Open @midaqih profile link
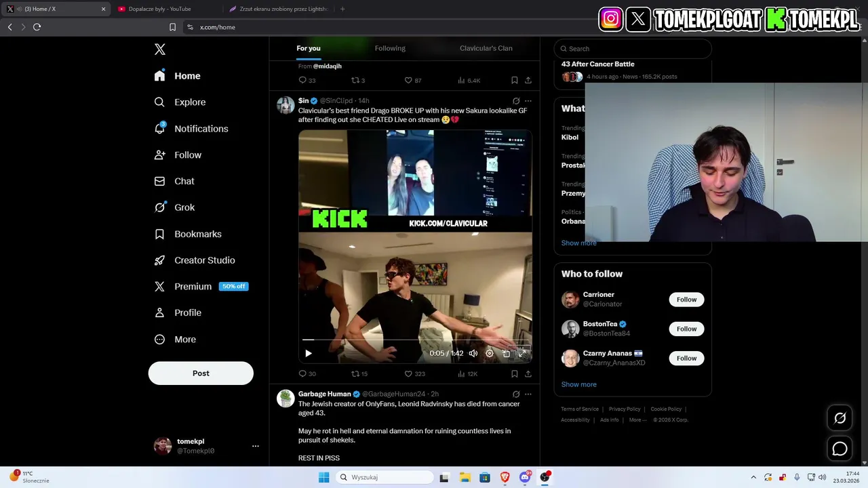The image size is (868, 488). click(328, 66)
